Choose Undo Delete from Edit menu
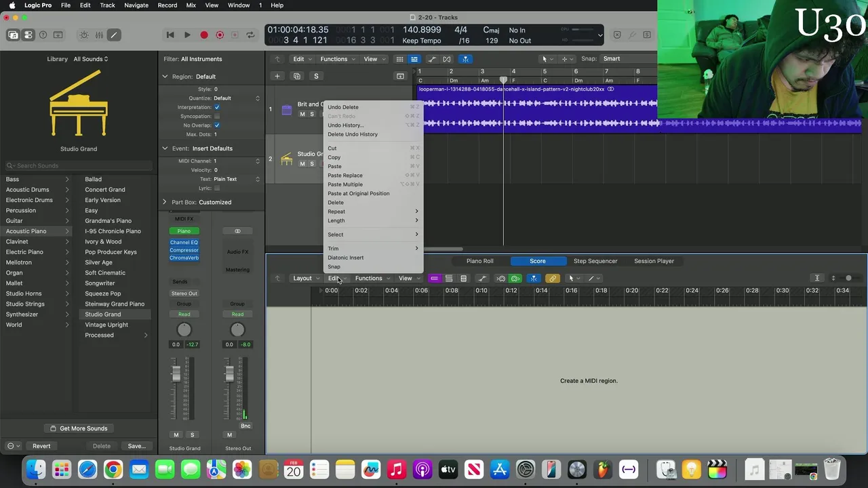Image resolution: width=868 pixels, height=488 pixels. pos(374,107)
